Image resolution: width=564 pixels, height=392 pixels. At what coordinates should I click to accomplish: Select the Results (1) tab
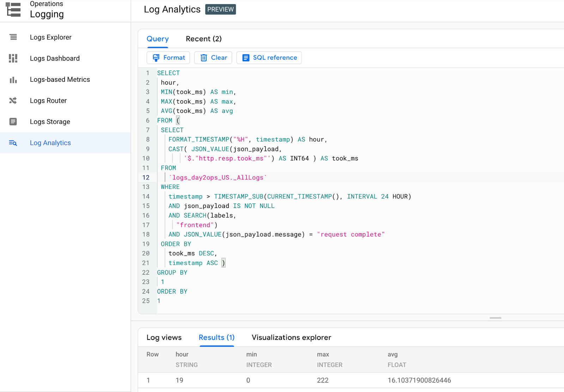point(216,337)
